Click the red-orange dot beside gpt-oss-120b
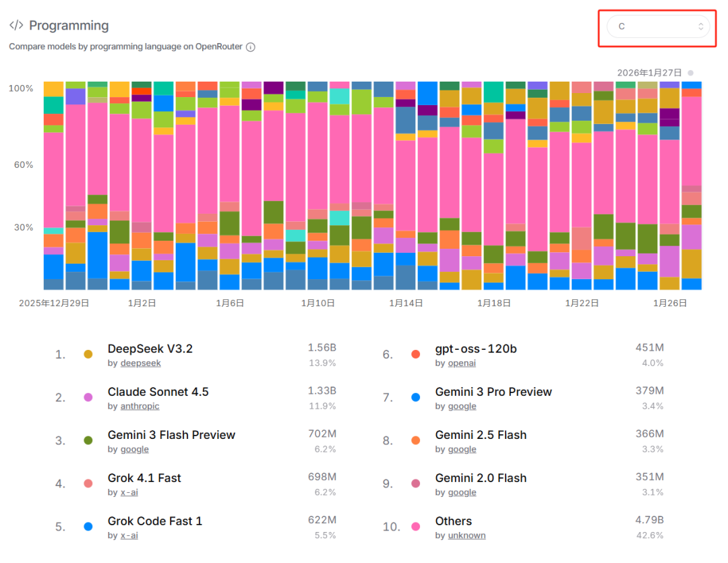This screenshot has height=563, width=728. (415, 355)
